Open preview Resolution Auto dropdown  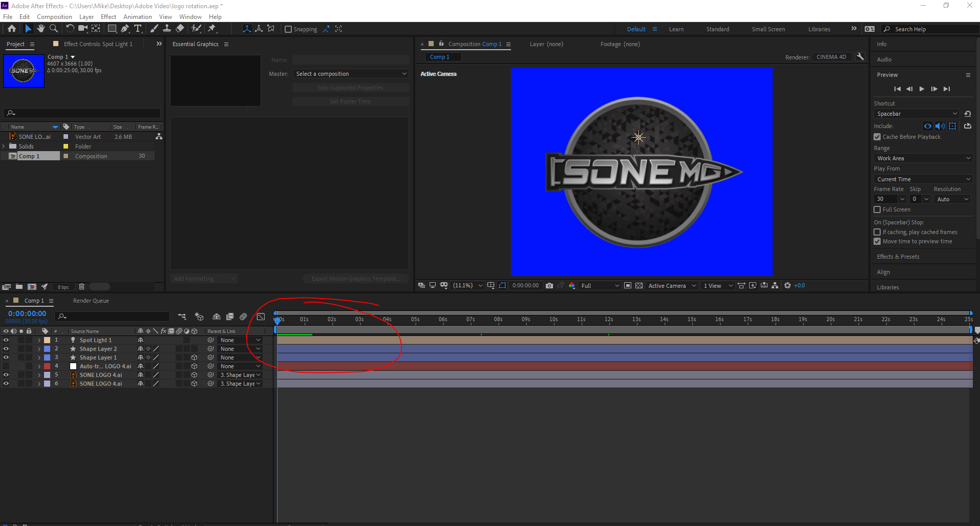pos(952,199)
